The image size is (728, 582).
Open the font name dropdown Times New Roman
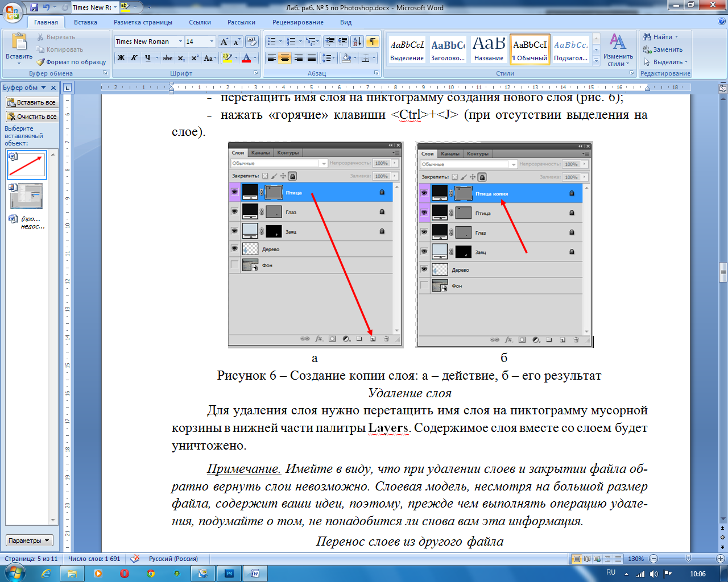[x=180, y=41]
